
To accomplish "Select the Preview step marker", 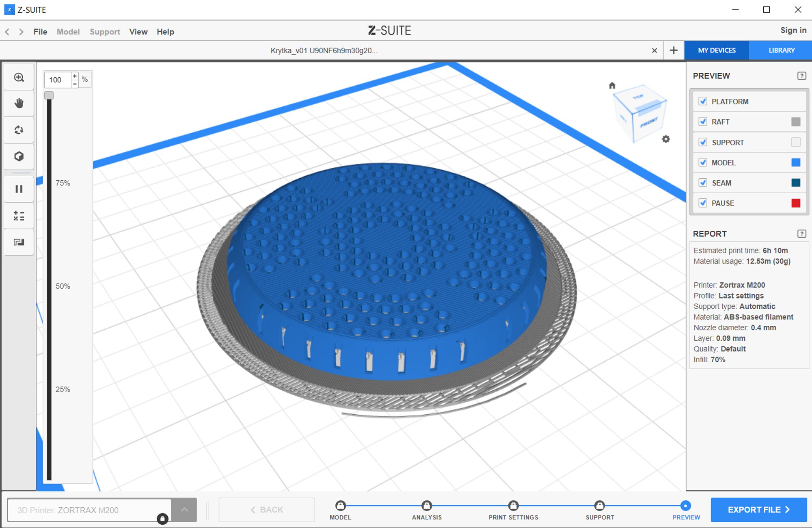I will coord(686,506).
